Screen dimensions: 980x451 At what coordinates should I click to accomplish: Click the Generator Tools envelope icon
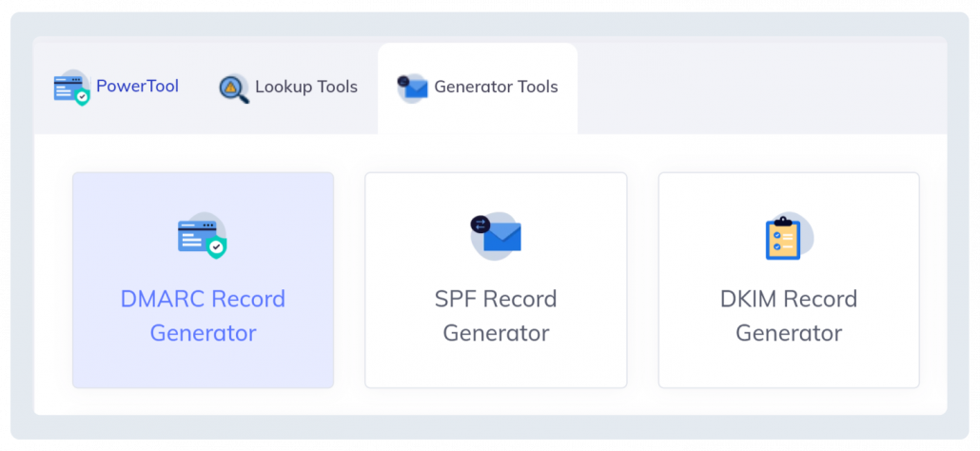(x=413, y=88)
